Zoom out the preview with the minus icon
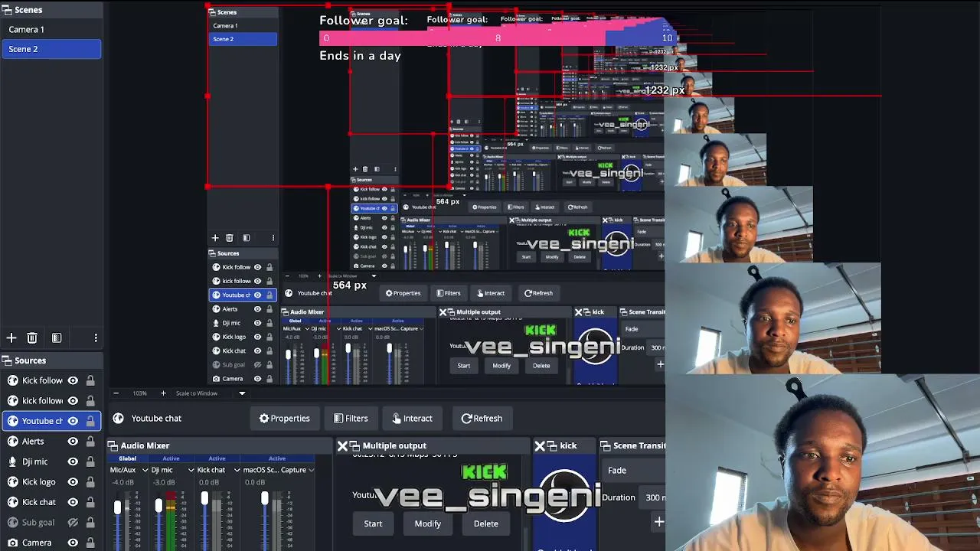This screenshot has height=551, width=980. click(x=116, y=393)
